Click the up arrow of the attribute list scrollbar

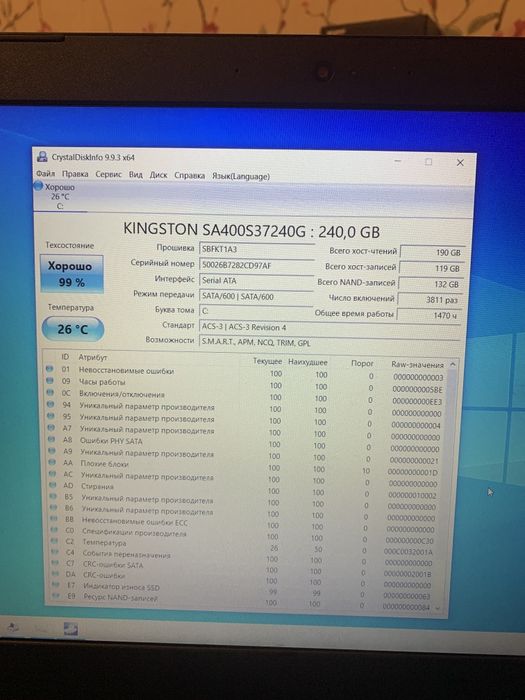point(453,365)
